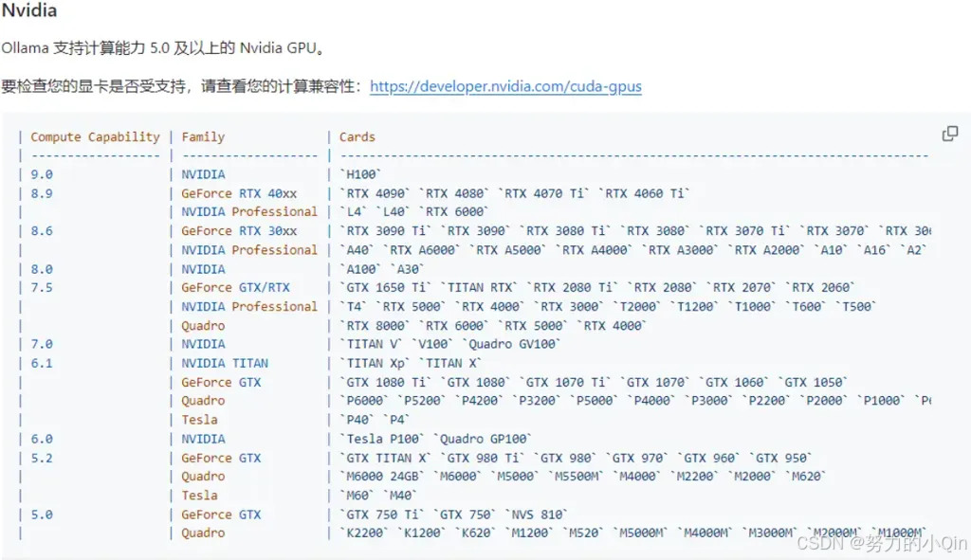The image size is (971, 560).
Task: Click the 'GTX 1650 Ti' card entry
Action: coord(386,288)
